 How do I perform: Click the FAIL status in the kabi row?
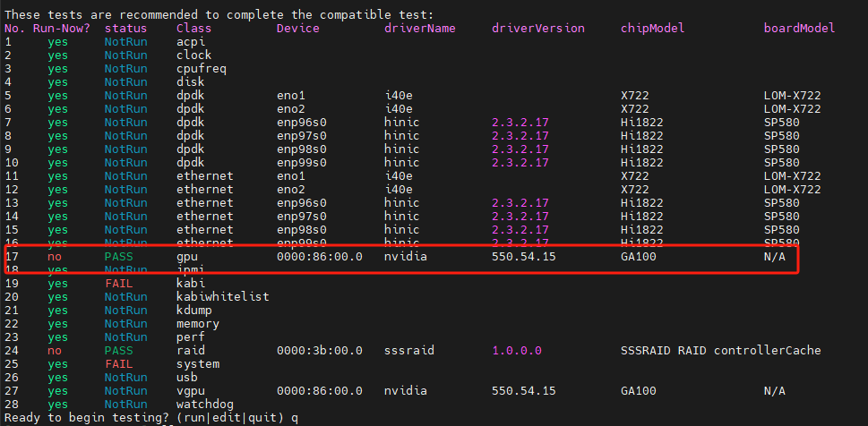point(118,283)
